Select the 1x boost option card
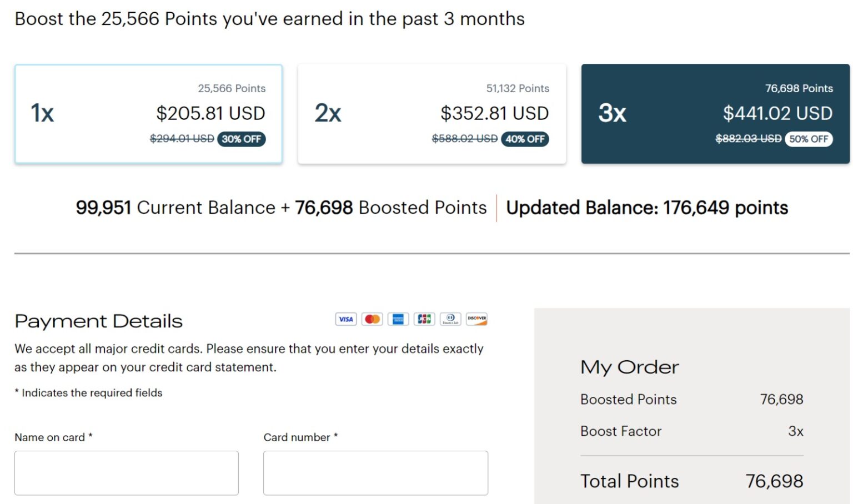This screenshot has width=853, height=504. (x=148, y=113)
